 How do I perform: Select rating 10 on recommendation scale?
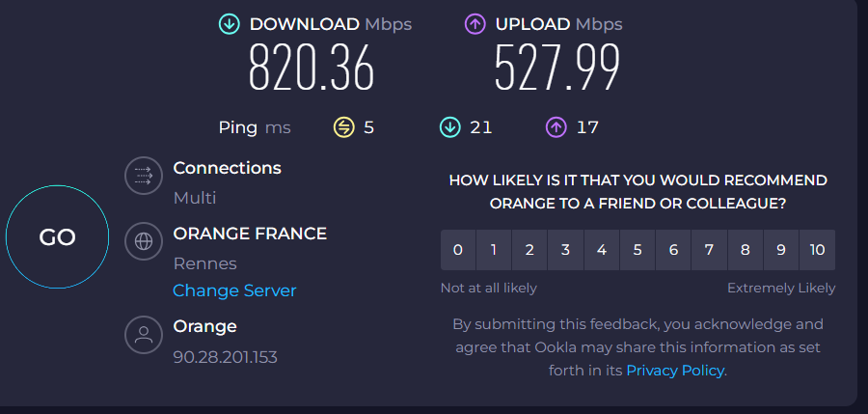click(x=817, y=250)
